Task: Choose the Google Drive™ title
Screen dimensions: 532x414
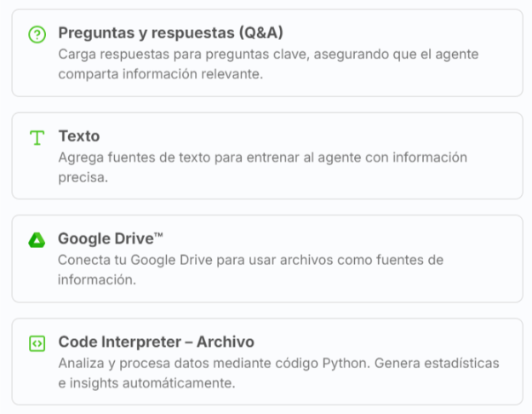Action: (x=105, y=239)
